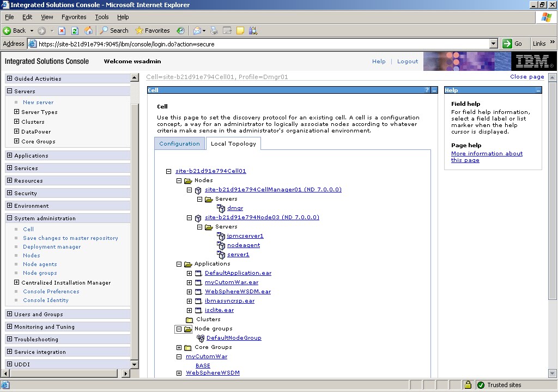Open the New server navigation link
This screenshot has height=392, width=558.
[x=38, y=102]
